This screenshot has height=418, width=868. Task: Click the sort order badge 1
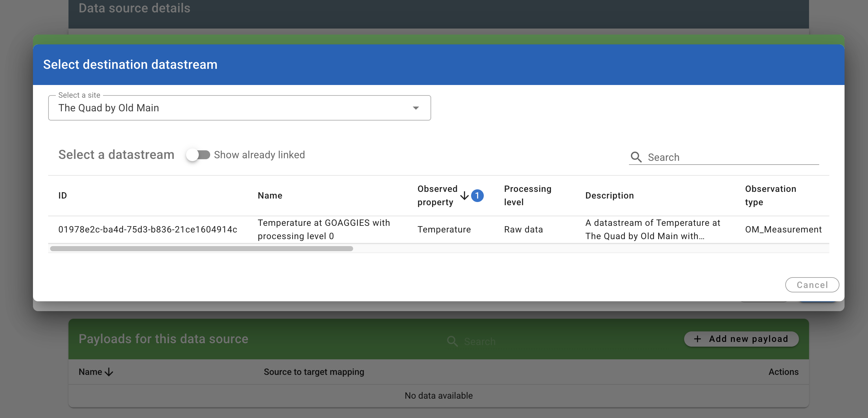click(x=477, y=195)
